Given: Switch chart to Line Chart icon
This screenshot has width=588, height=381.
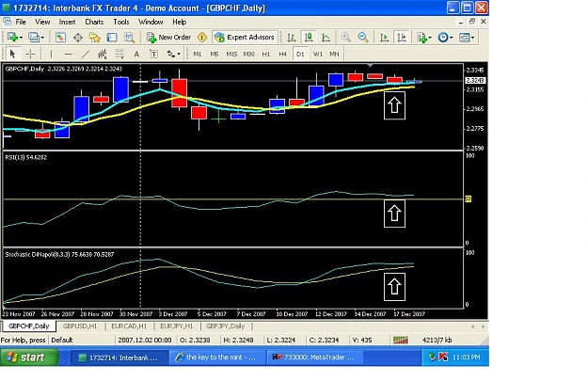Looking at the screenshot, I should 326,37.
